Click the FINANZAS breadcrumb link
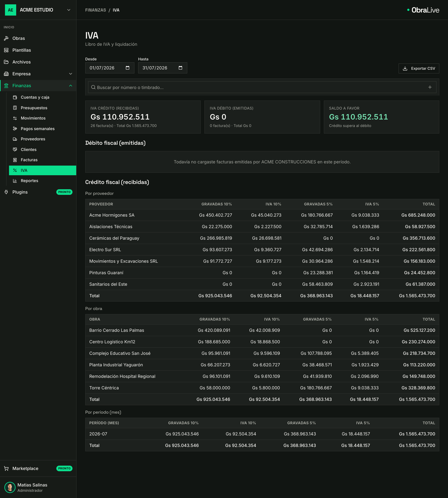 tap(96, 10)
